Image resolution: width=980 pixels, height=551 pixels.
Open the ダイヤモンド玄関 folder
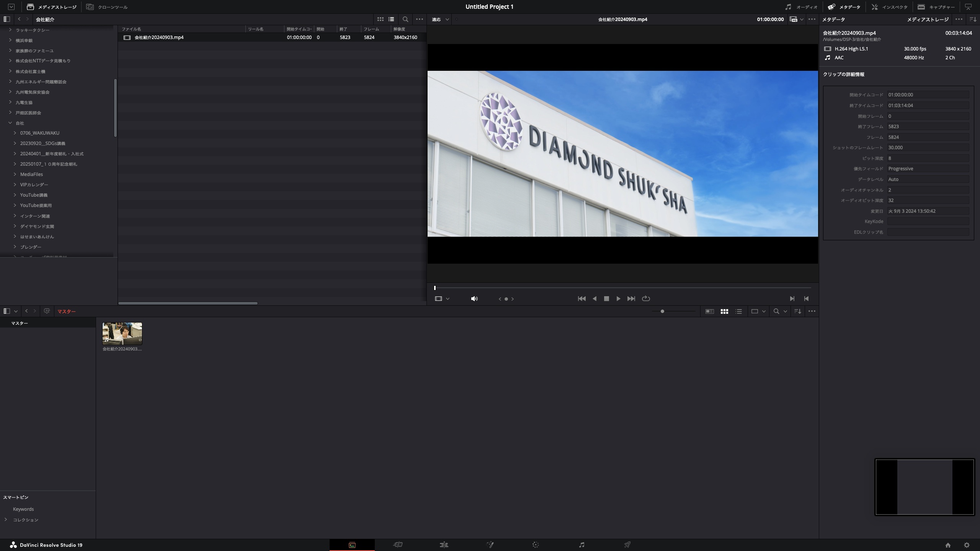click(37, 227)
